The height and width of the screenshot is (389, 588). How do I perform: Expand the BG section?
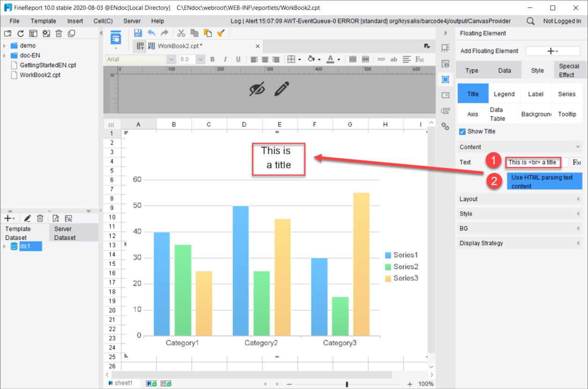(520, 229)
